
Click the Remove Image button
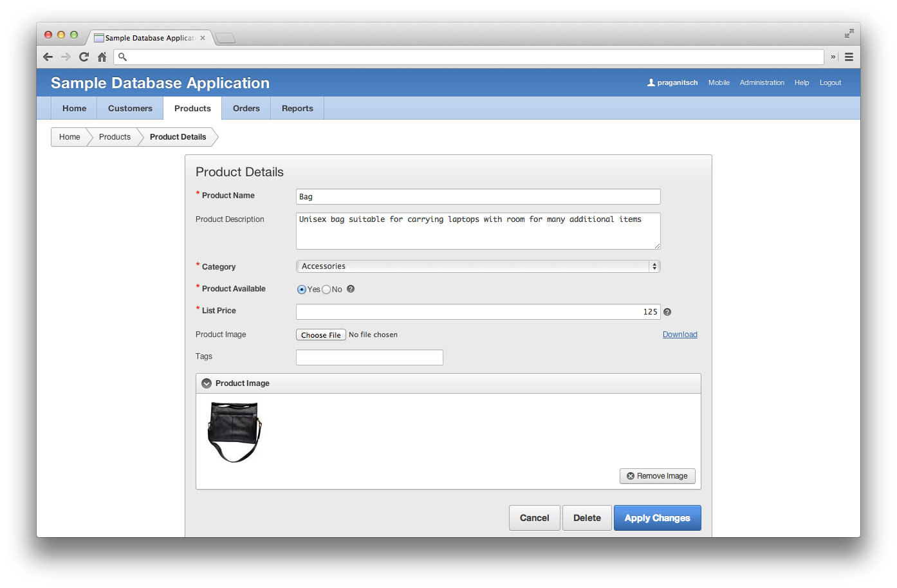point(658,476)
